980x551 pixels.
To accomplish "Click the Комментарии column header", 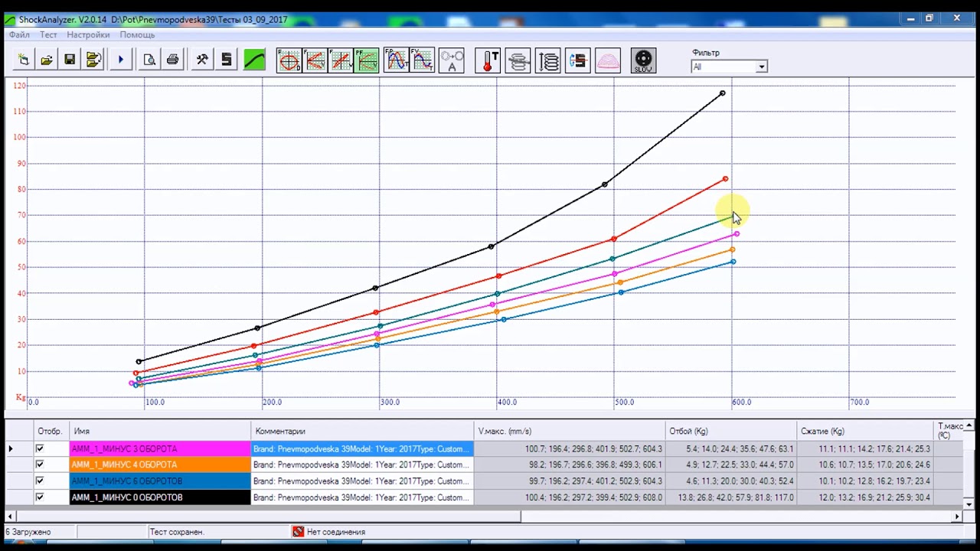I will tap(362, 431).
